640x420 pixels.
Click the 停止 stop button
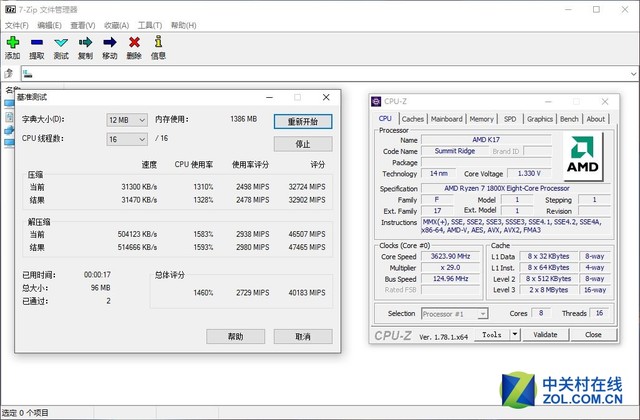coord(303,144)
